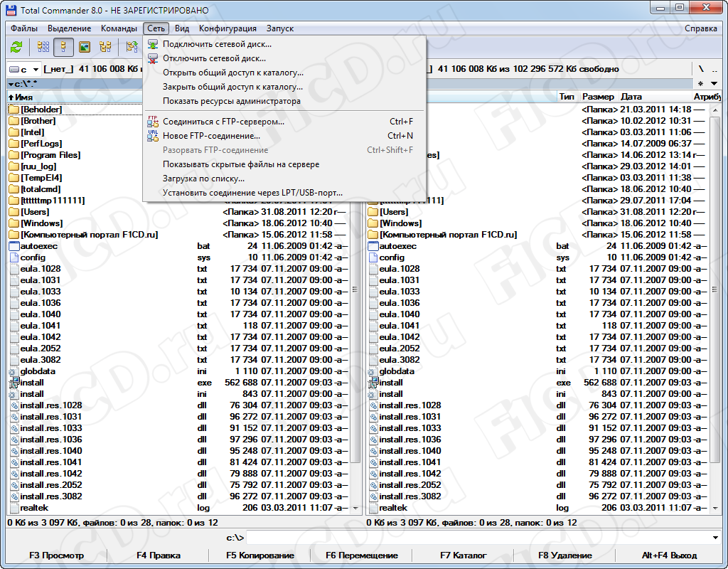
Task: Select Установить соединение через LPT/USB-порт
Action: pyautogui.click(x=284, y=193)
